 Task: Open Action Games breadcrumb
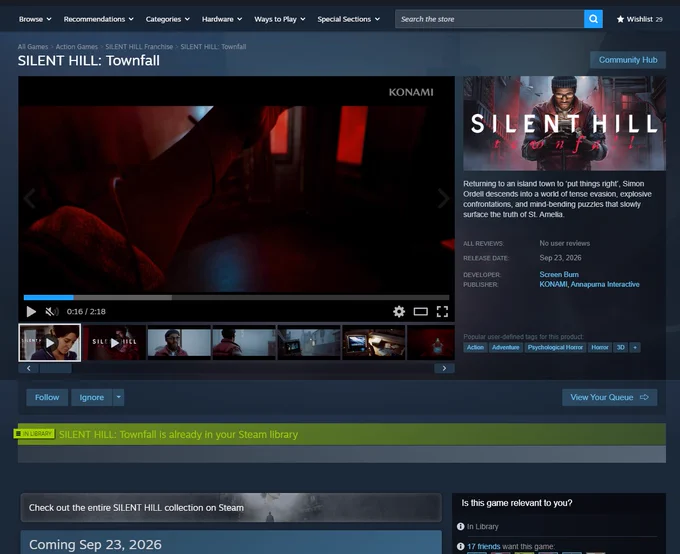click(77, 46)
